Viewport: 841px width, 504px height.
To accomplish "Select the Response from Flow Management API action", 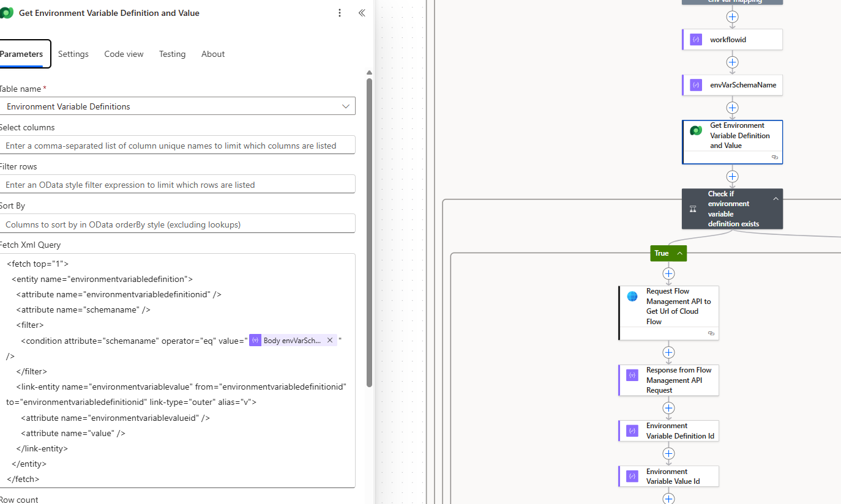I will [668, 380].
